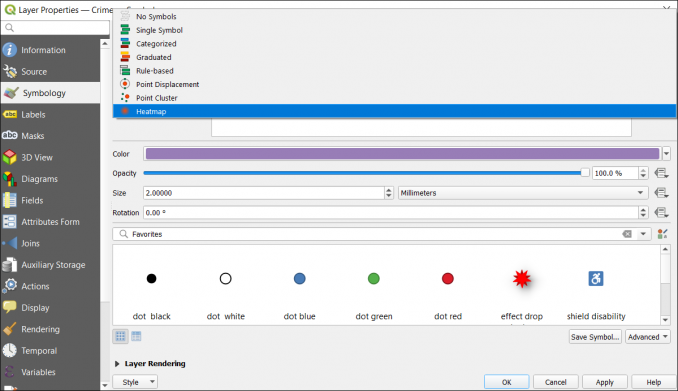Viewport: 678px width, 391px height.
Task: Open Help for layer properties
Action: coord(653,382)
